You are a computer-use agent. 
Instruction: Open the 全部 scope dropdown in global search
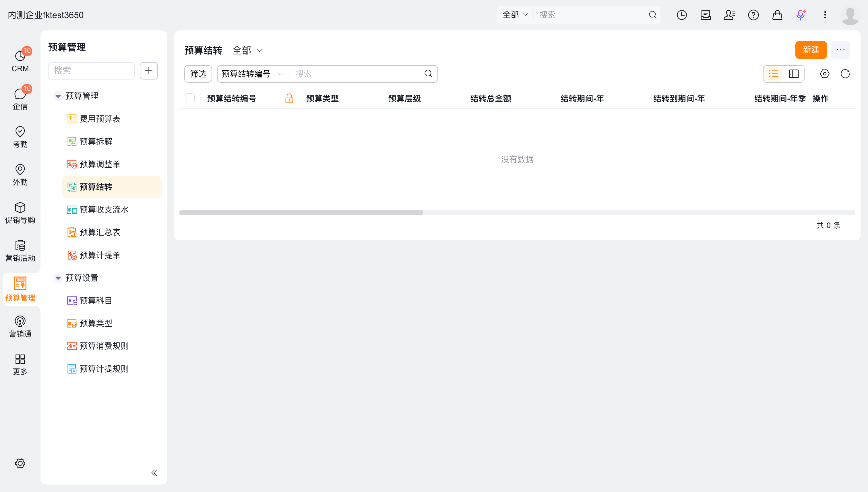[x=515, y=15]
